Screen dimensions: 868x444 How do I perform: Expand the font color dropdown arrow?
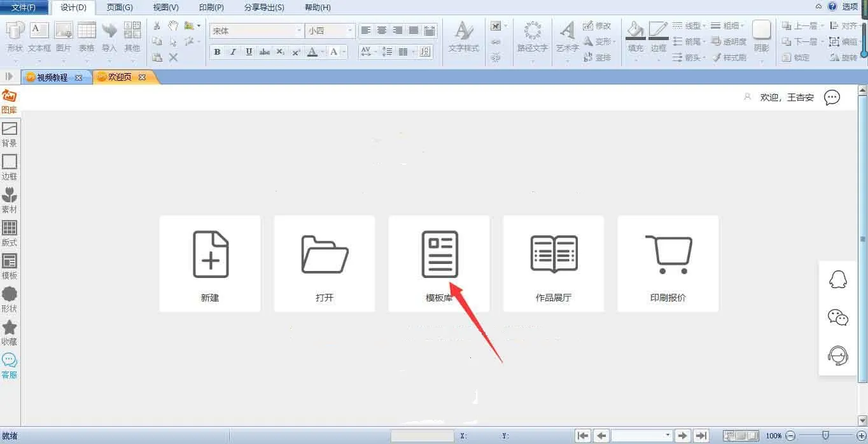click(323, 52)
